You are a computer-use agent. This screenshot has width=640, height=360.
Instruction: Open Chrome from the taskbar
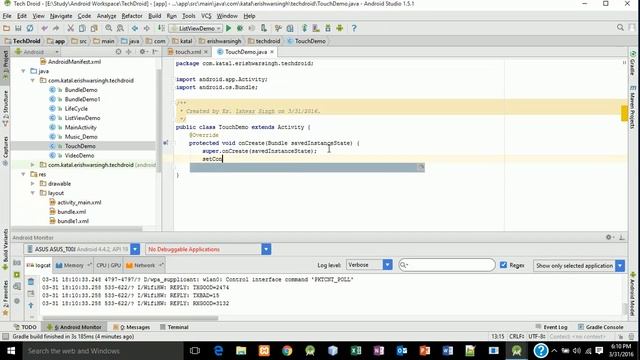coord(287,351)
